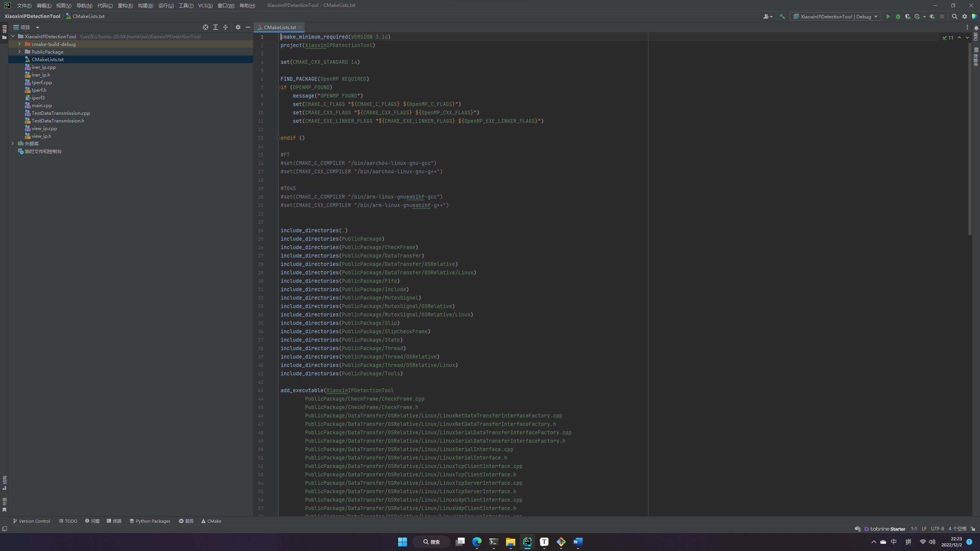Click Expand All icon in Project panel
The height and width of the screenshot is (551, 980).
click(x=216, y=27)
